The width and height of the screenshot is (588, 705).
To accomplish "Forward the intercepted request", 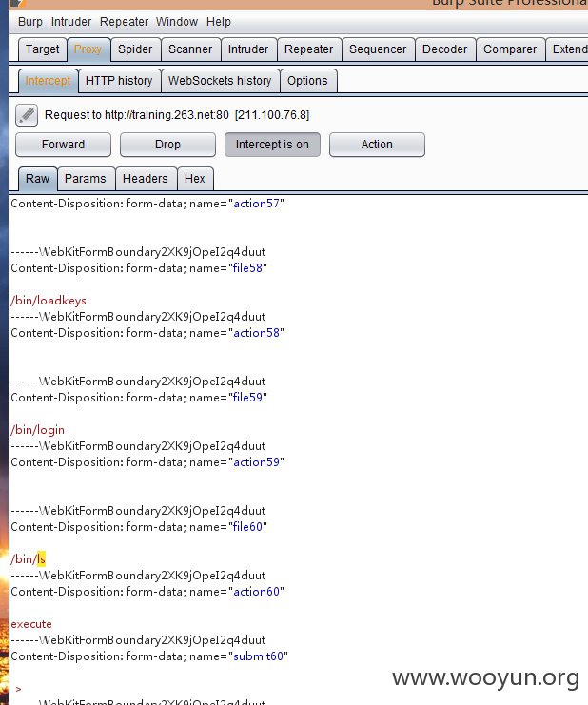I will (x=63, y=145).
